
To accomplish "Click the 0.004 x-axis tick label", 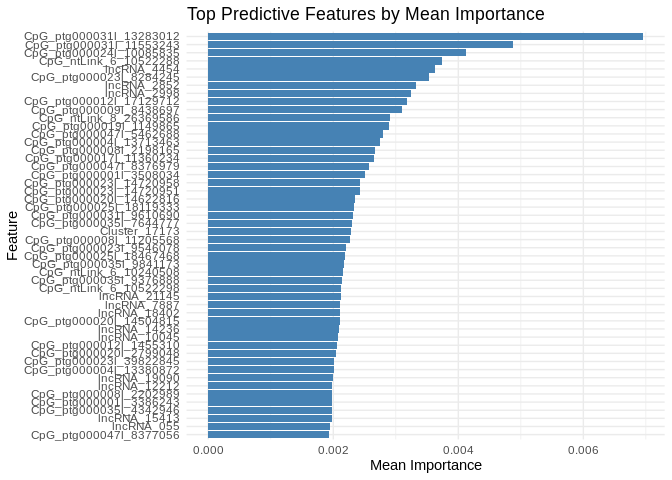I will click(x=458, y=452).
